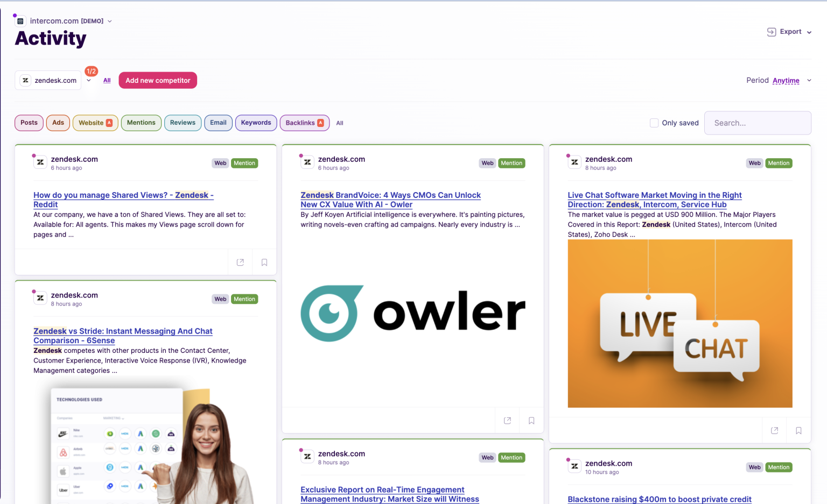Open the external link on the Live Chat card
This screenshot has width=827, height=504.
tap(774, 430)
